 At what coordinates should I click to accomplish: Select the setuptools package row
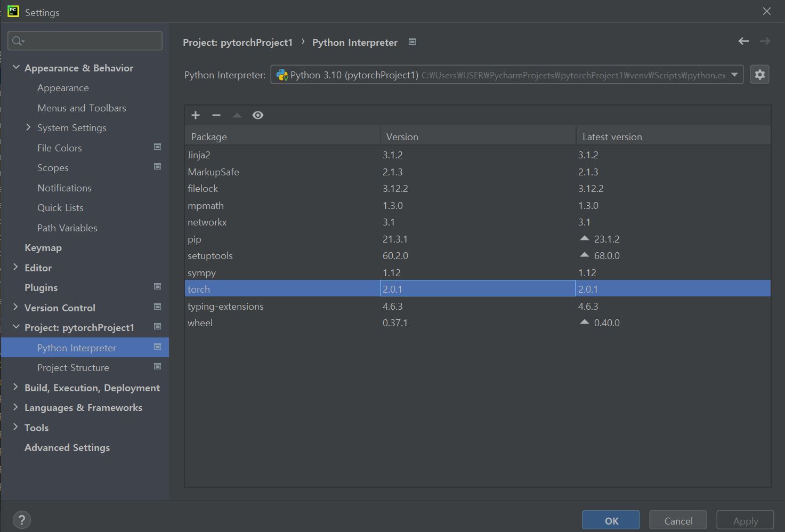tap(478, 256)
